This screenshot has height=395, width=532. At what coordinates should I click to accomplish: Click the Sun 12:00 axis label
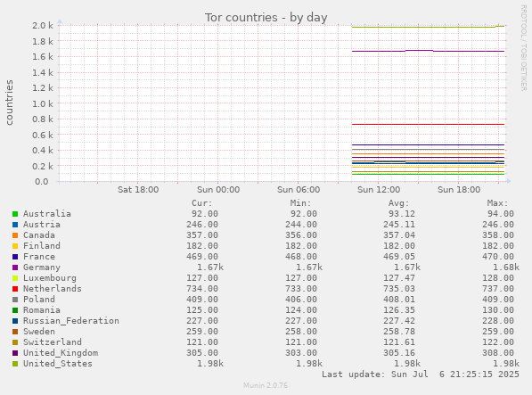(x=379, y=190)
